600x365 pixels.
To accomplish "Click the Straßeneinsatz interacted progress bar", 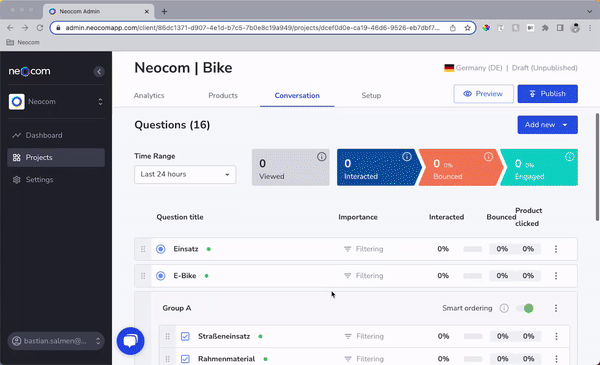I will [x=473, y=336].
